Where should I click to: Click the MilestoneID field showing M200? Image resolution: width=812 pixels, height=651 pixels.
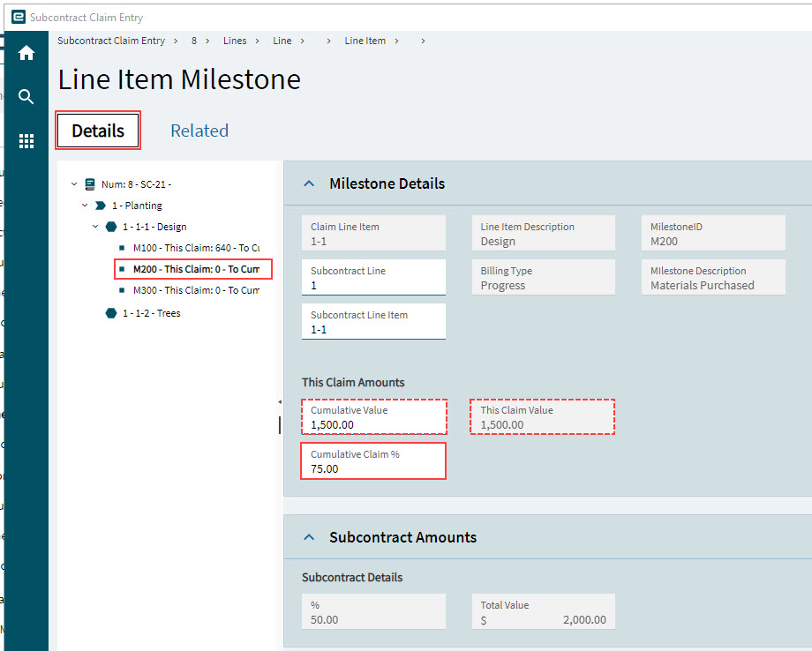coord(713,234)
